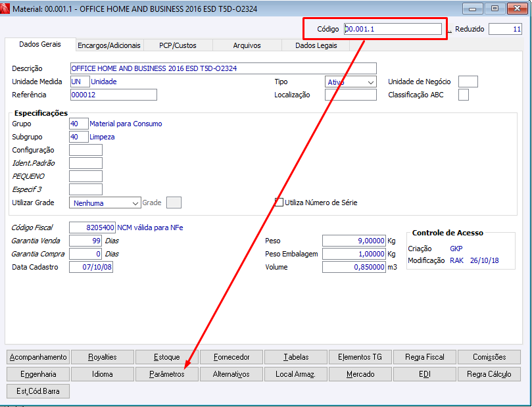Open the Dados Gerais tab
532x407 pixels.
(40, 45)
